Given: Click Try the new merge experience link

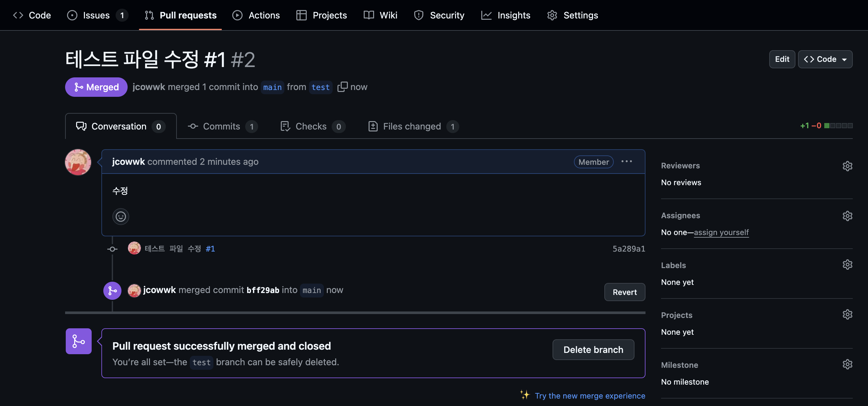Looking at the screenshot, I should point(590,396).
